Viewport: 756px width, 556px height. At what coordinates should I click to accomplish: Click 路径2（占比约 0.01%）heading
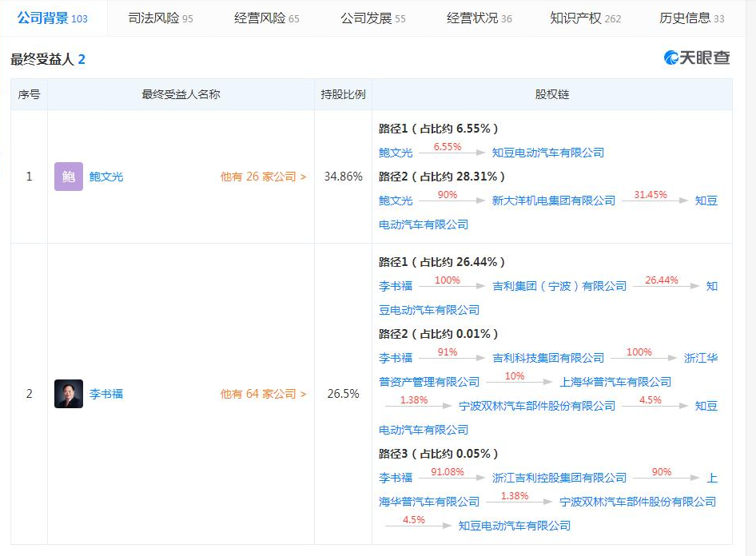point(438,334)
